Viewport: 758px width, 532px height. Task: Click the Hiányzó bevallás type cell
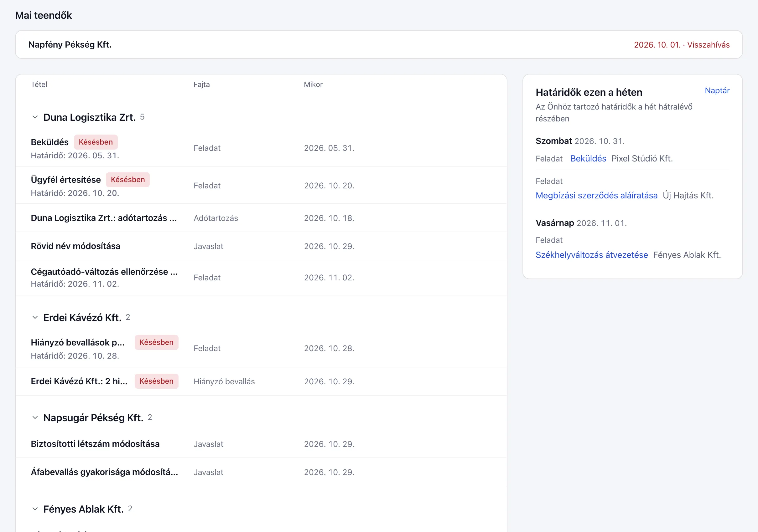click(224, 381)
